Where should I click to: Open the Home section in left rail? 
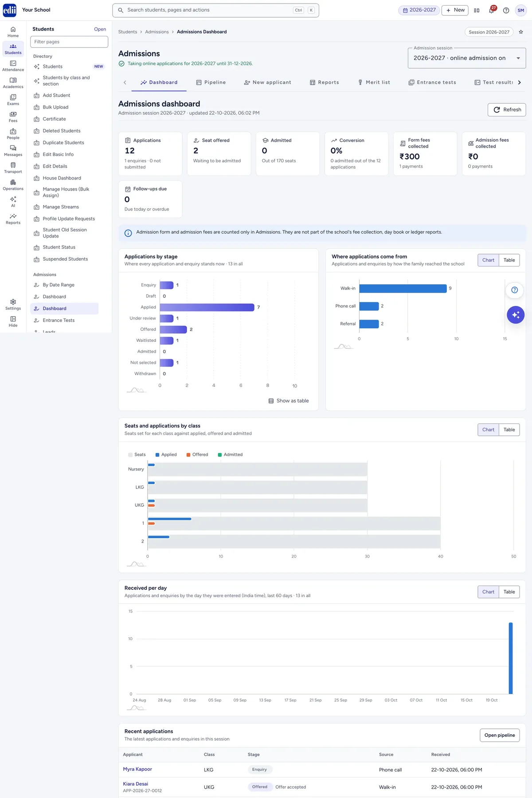[x=13, y=32]
